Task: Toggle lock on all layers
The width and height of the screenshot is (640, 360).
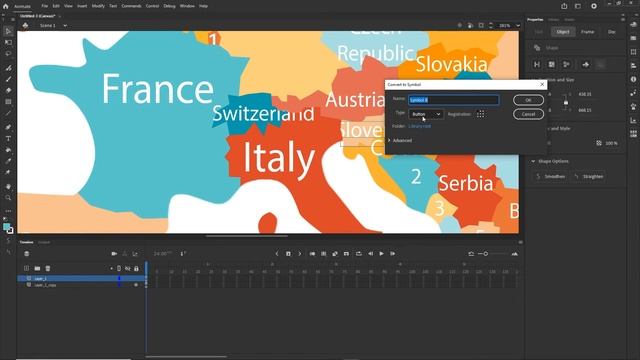Action: pyautogui.click(x=136, y=269)
